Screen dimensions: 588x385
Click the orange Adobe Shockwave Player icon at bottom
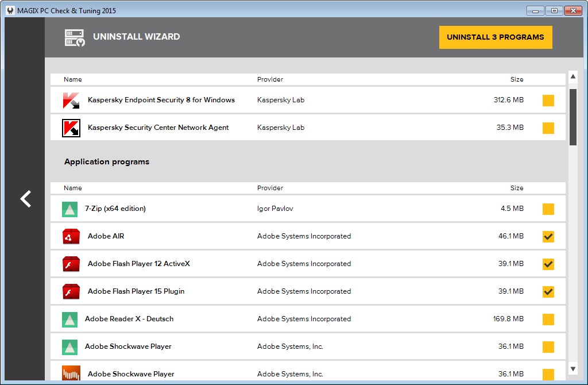click(x=70, y=374)
